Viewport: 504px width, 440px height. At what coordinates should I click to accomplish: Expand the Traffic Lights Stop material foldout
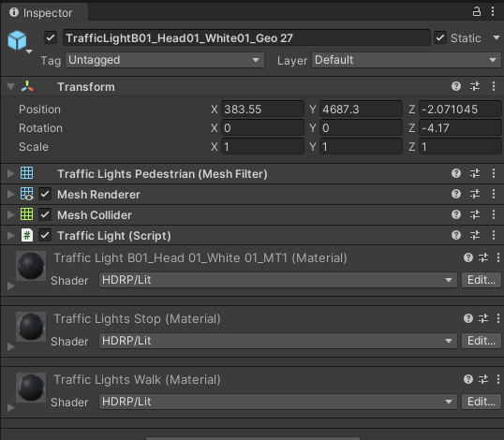pos(11,347)
